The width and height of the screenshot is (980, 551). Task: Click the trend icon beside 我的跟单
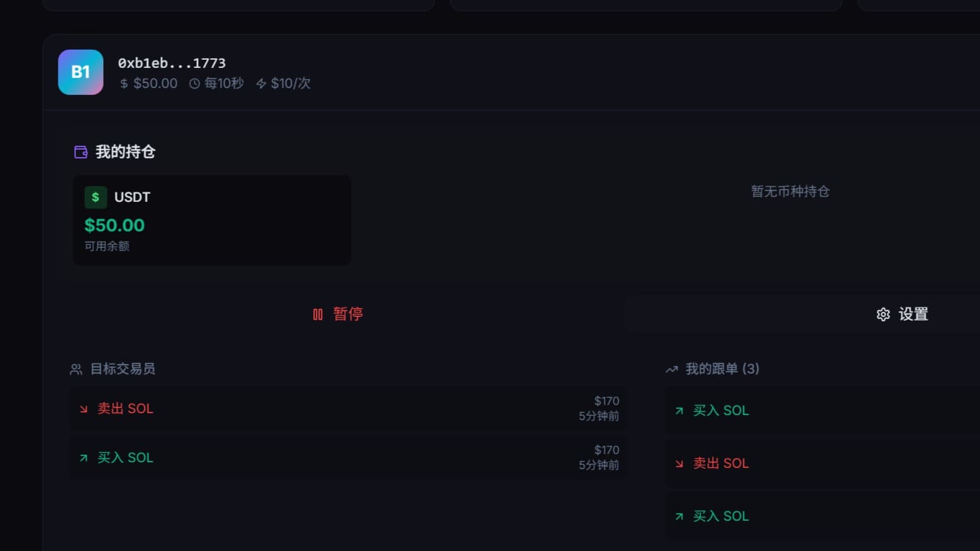[x=672, y=369]
